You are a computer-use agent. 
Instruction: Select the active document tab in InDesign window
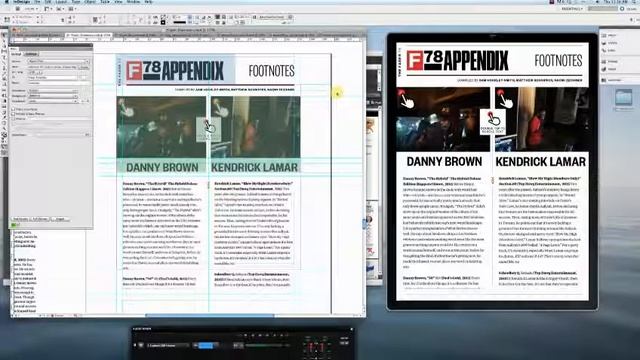(x=88, y=36)
